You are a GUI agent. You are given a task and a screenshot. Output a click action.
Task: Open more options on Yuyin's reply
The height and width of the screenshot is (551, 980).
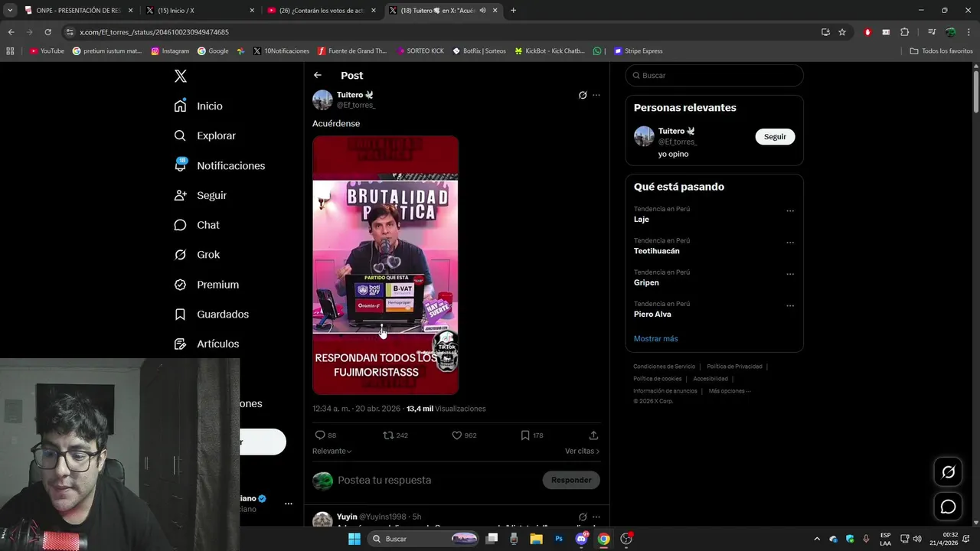coord(596,517)
